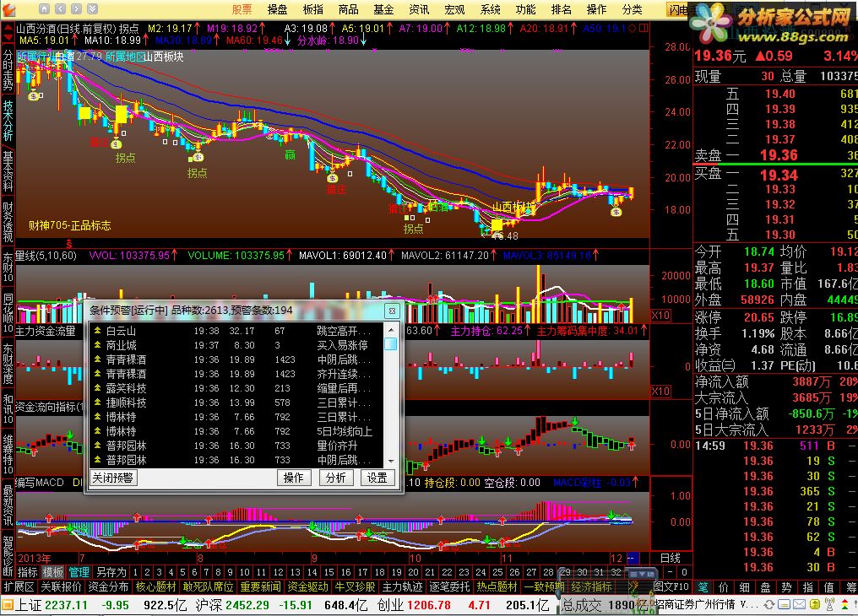The width and height of the screenshot is (858, 616).
Task: Select template number 16
Action: (x=346, y=572)
